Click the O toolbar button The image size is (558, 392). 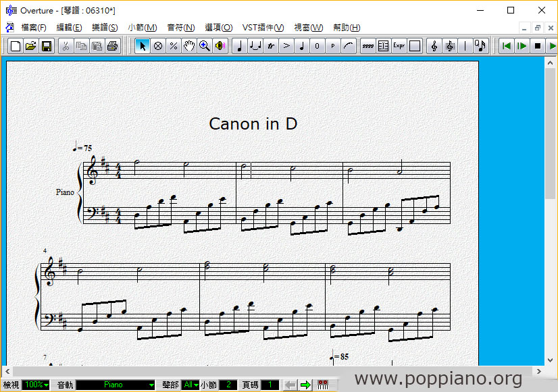[x=318, y=46]
